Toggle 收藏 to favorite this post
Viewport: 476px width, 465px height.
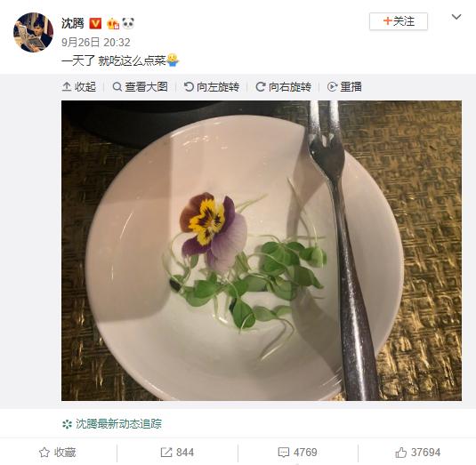(57, 453)
